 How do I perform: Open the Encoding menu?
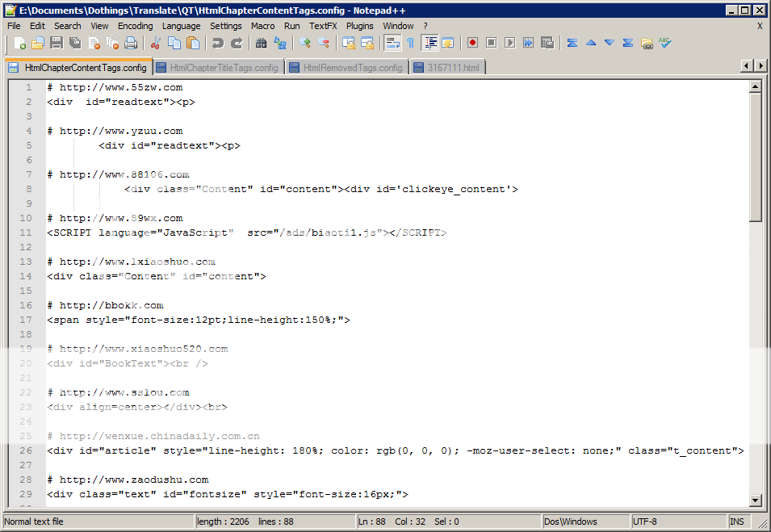coord(135,26)
